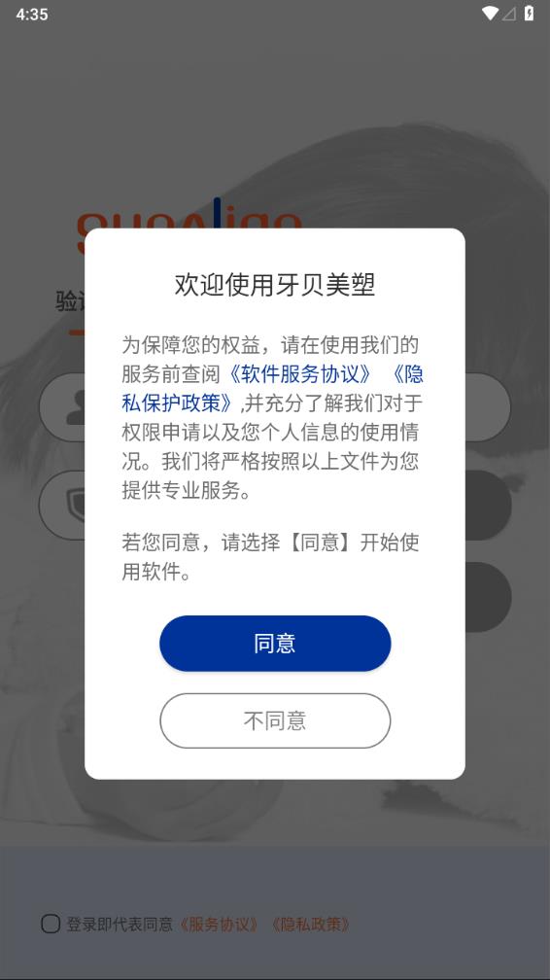Open the bottom 《隐私政策》 link
The image size is (550, 980).
[x=310, y=925]
